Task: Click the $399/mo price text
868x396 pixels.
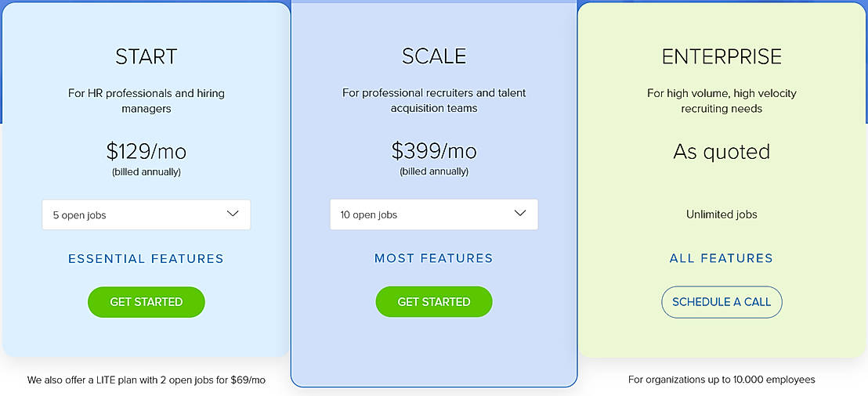Action: [x=433, y=150]
